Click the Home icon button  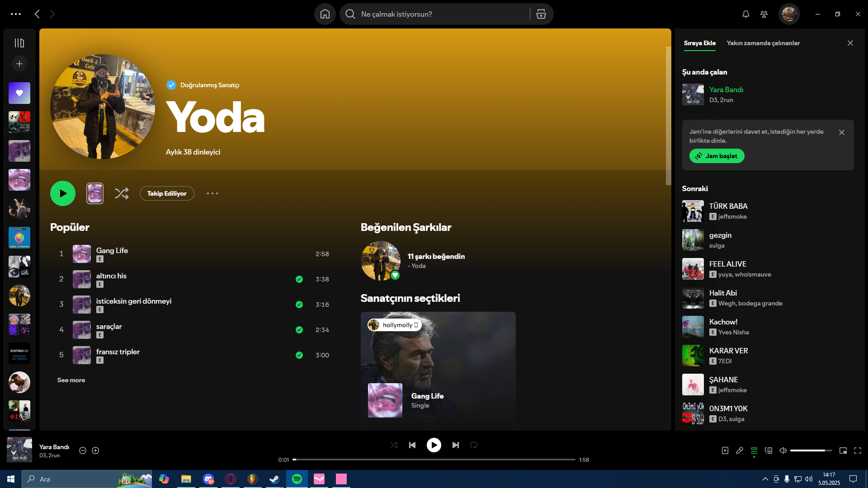(x=325, y=14)
